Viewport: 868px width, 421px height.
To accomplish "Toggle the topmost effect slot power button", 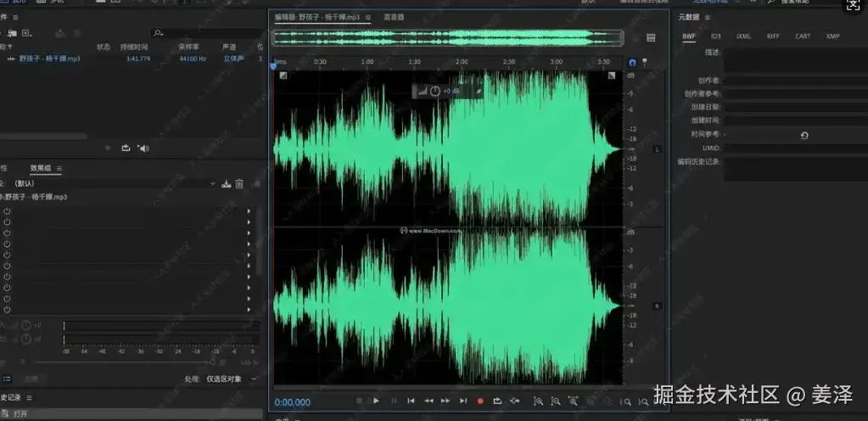I will click(x=7, y=211).
